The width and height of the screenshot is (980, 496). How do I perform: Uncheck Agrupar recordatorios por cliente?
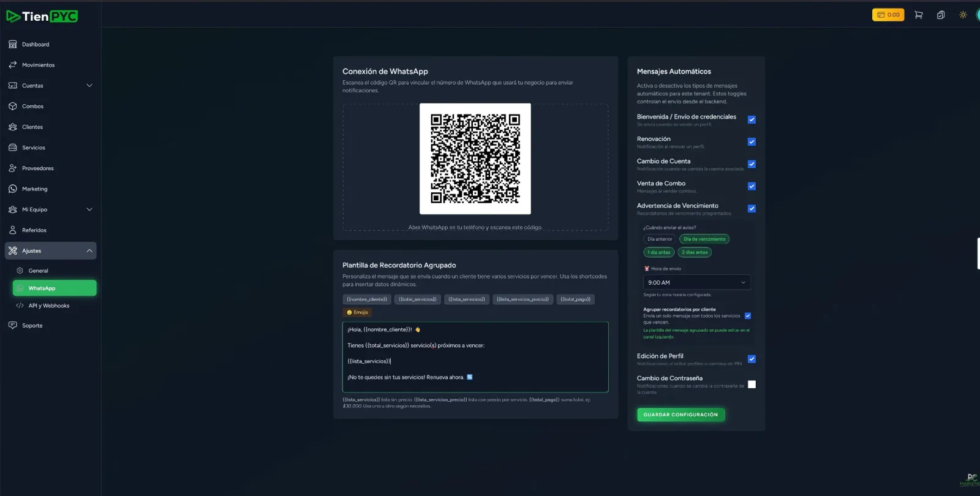747,316
